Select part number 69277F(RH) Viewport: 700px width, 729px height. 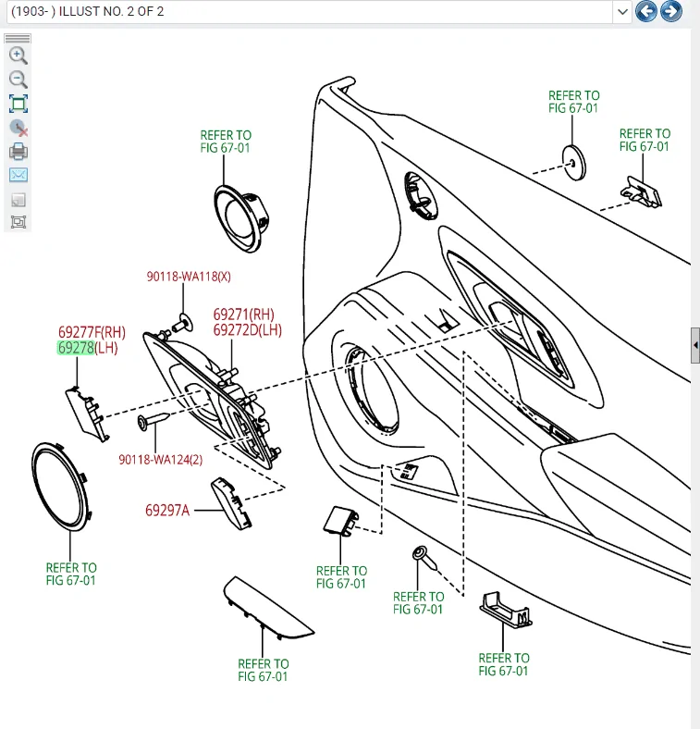(92, 332)
